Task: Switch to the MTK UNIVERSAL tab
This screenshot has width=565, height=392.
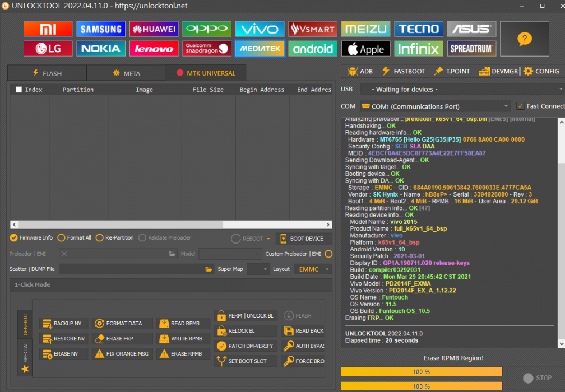Action: [206, 73]
